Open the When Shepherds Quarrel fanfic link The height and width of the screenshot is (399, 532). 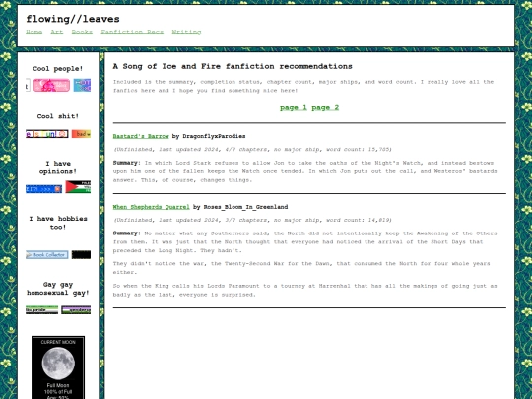pos(151,207)
